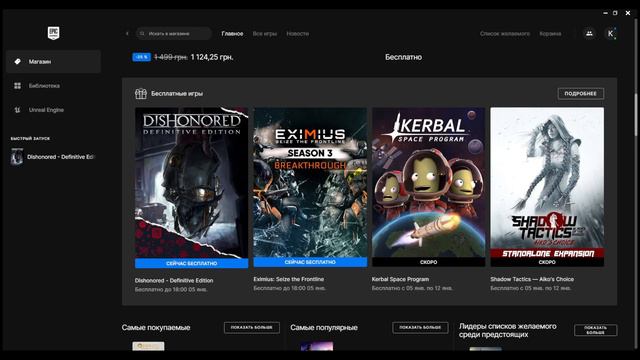Open the Библиотека library section
This screenshot has width=640, height=360.
(53, 86)
